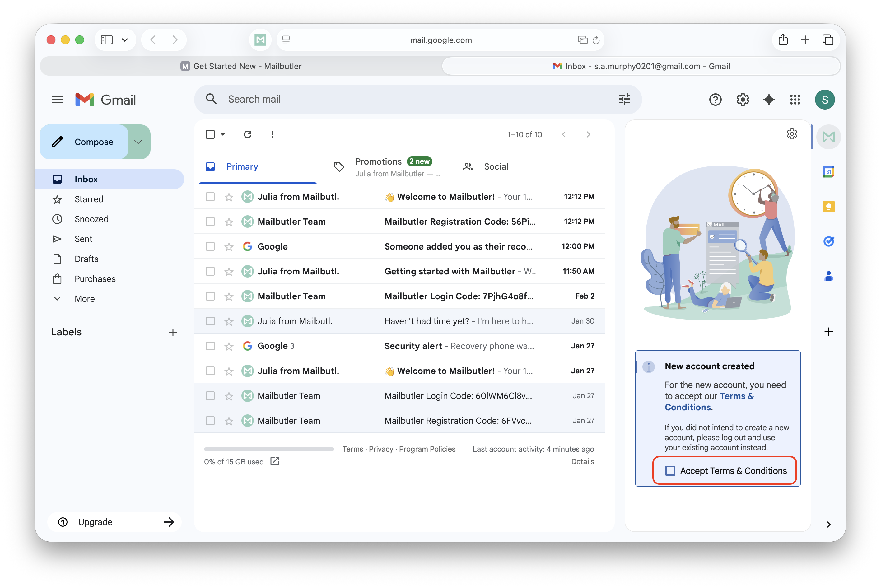Open the Terms & Conditions link
Image resolution: width=881 pixels, height=588 pixels.
pos(709,402)
